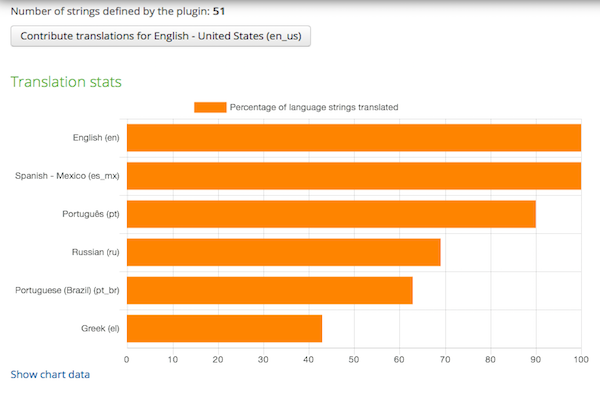This screenshot has width=600, height=400.
Task: Click Contribute translations for English button
Action: (x=161, y=36)
